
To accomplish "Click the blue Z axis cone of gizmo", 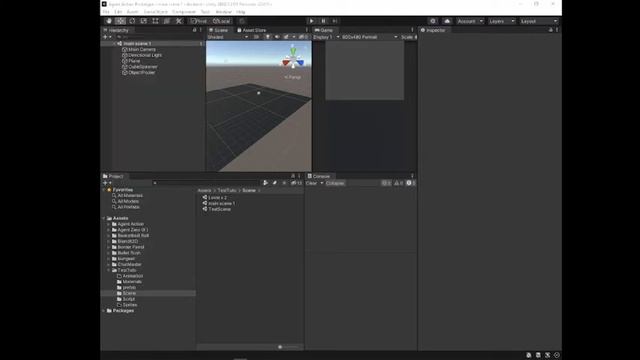I will pos(301,63).
